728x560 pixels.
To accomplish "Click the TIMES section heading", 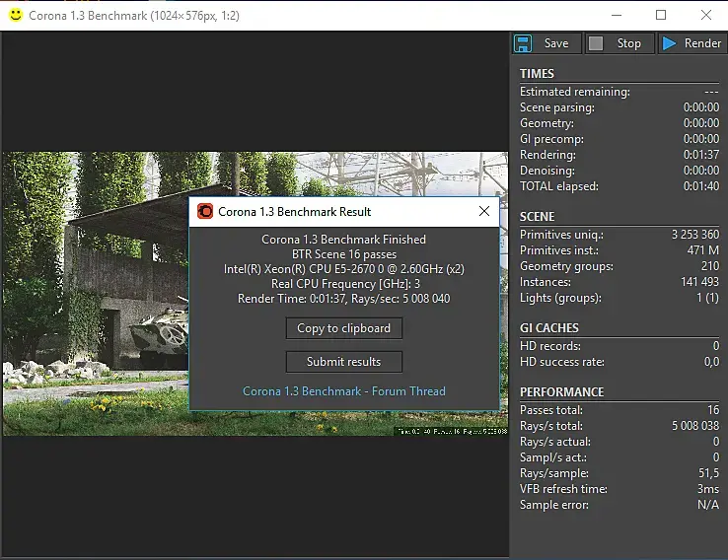I will pyautogui.click(x=537, y=74).
